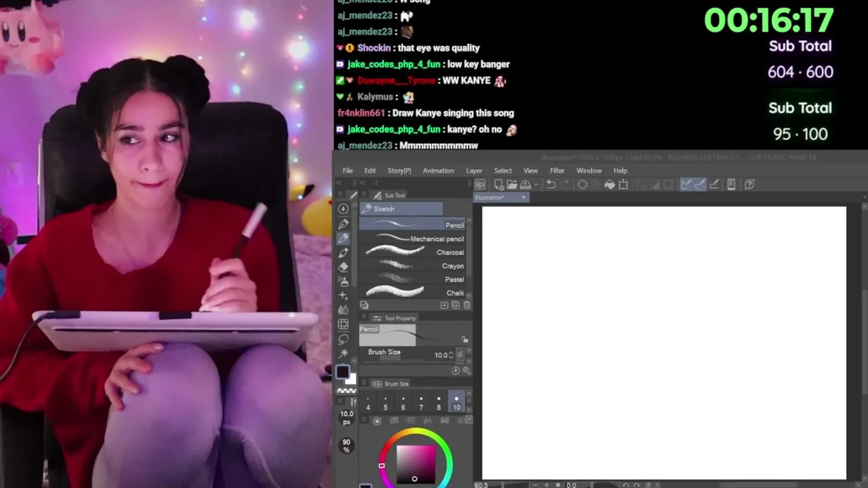Select the Auto select magic wand tool
Image resolution: width=868 pixels, height=488 pixels.
click(343, 353)
